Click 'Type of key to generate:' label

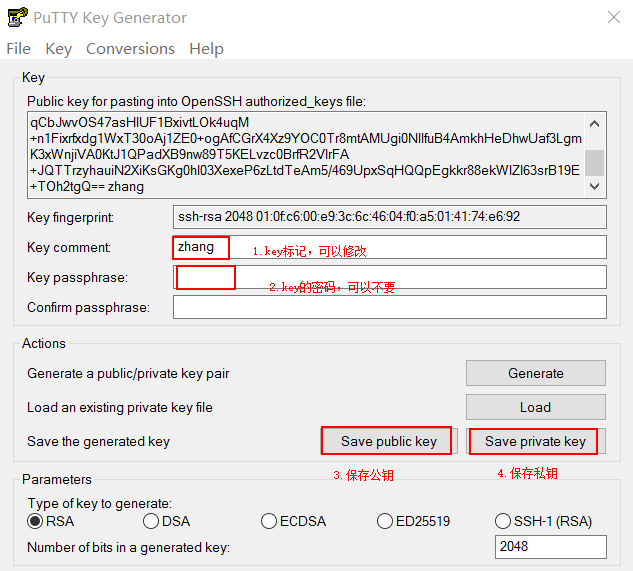pyautogui.click(x=100, y=504)
